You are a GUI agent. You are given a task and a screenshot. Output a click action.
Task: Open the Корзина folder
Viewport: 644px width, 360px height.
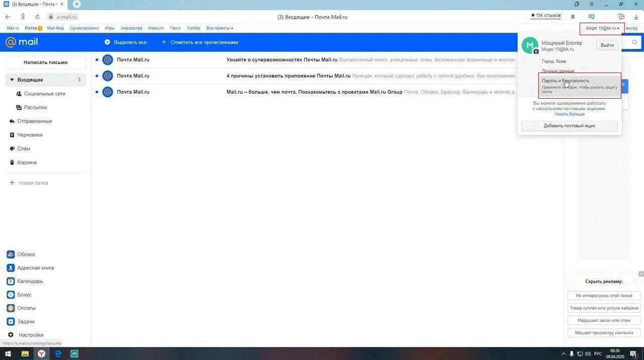[23, 163]
